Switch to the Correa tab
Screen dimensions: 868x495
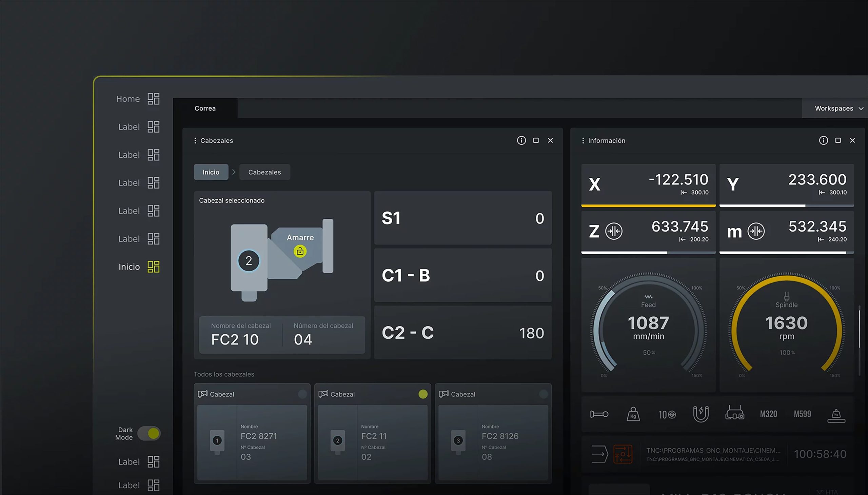tap(205, 108)
